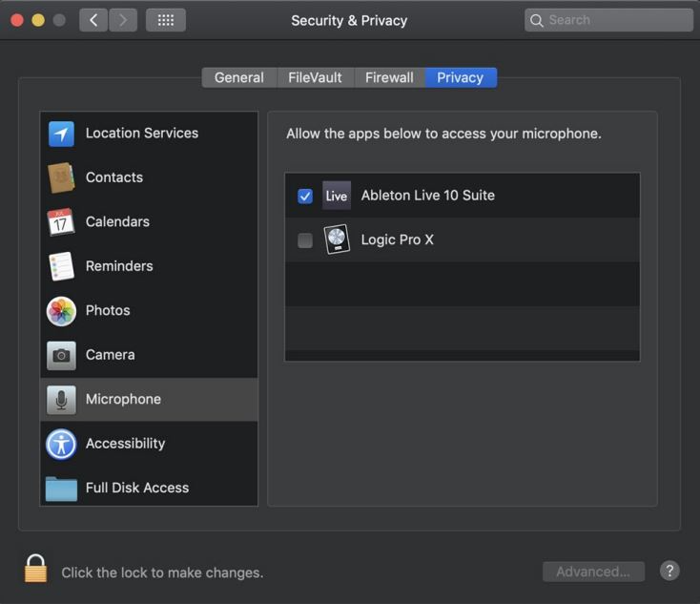Click the Location Services arrow icon
Viewport: 700px width, 604px height.
[61, 134]
